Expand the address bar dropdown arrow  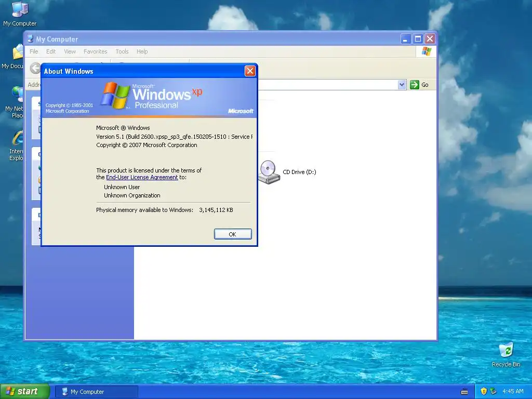pyautogui.click(x=402, y=85)
